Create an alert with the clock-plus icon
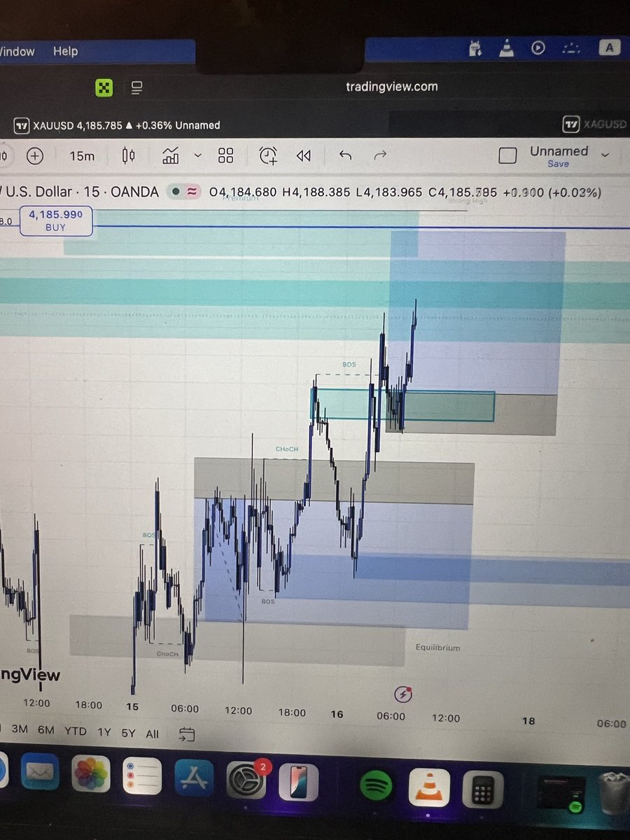 tap(268, 155)
